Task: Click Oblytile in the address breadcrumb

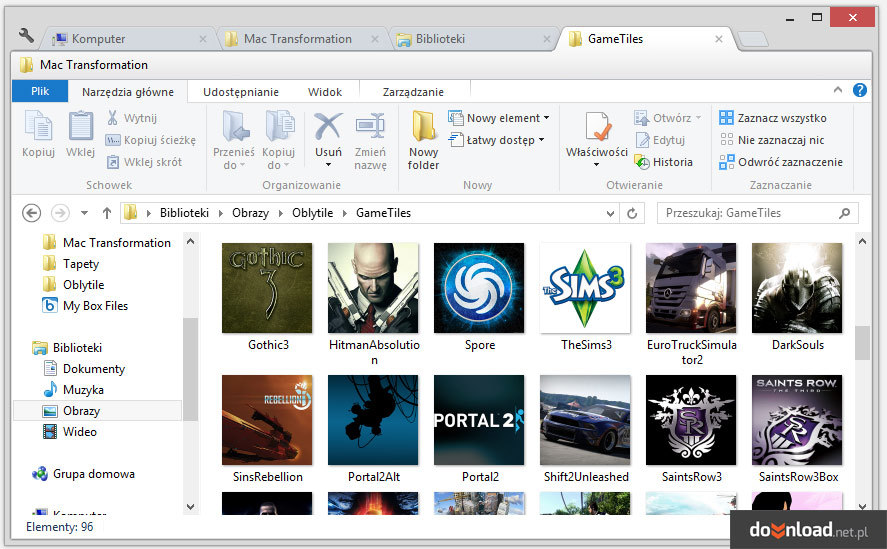Action: [x=312, y=213]
